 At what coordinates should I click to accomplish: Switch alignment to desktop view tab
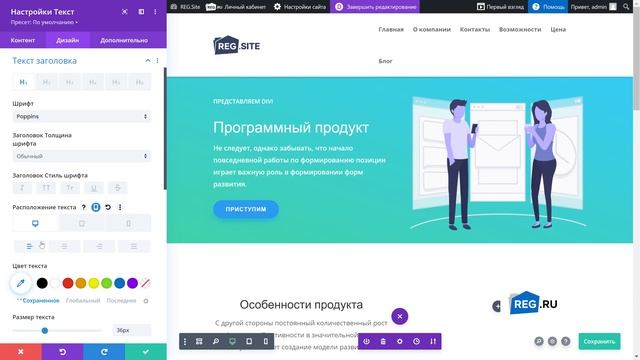tap(36, 223)
